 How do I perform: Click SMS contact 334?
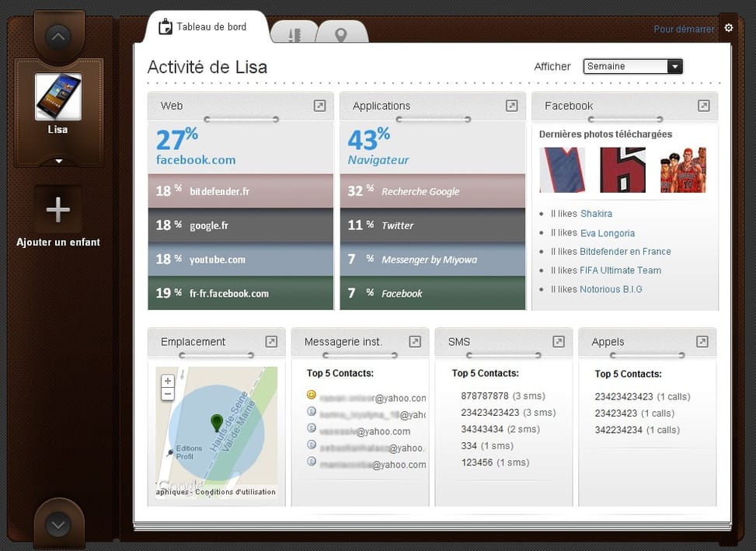point(487,446)
